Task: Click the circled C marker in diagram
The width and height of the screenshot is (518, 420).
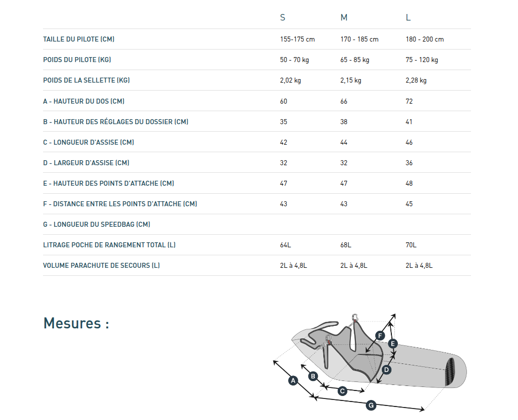Action: pos(342,391)
